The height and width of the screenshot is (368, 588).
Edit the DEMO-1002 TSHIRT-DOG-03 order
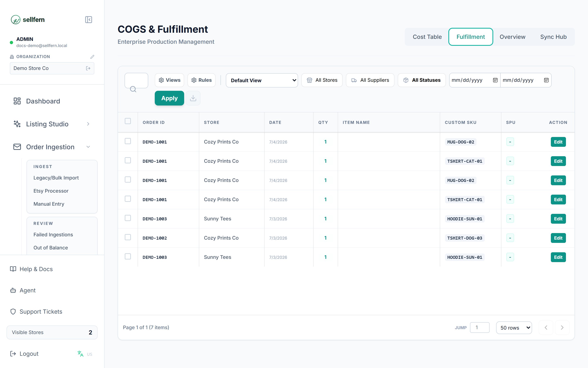point(558,238)
